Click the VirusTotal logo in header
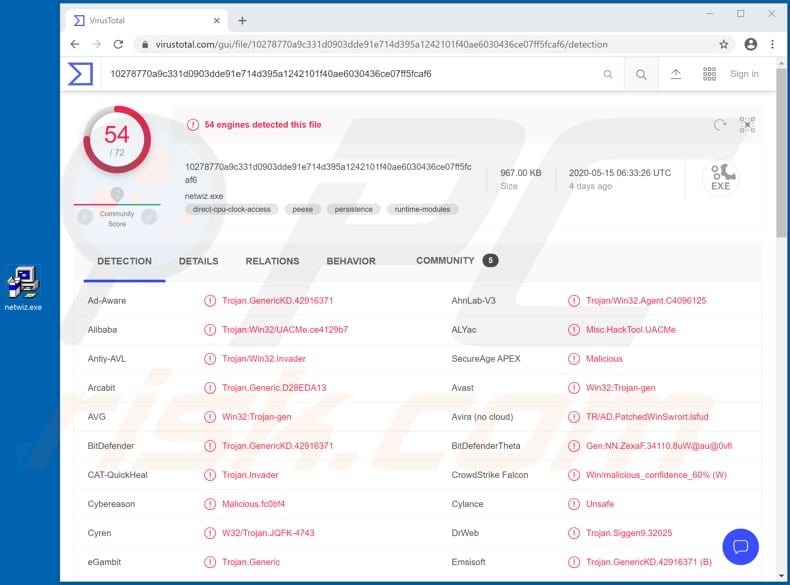This screenshot has height=585, width=790. 81,74
